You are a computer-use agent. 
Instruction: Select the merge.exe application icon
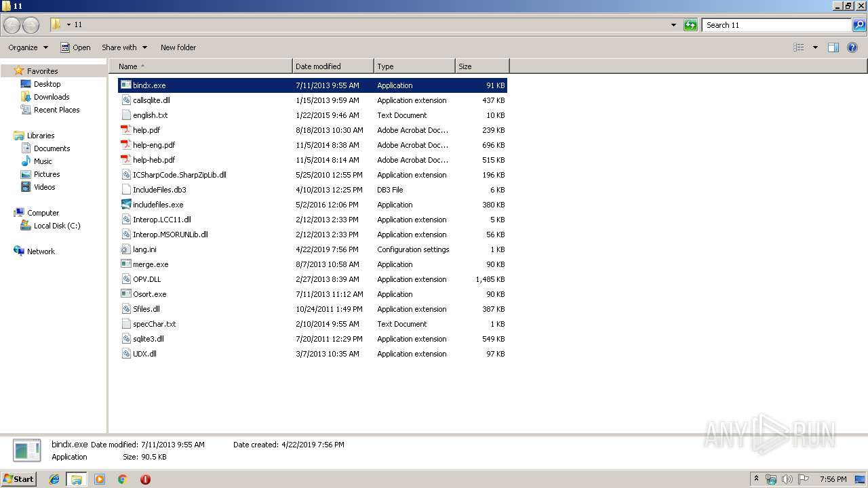click(x=125, y=264)
